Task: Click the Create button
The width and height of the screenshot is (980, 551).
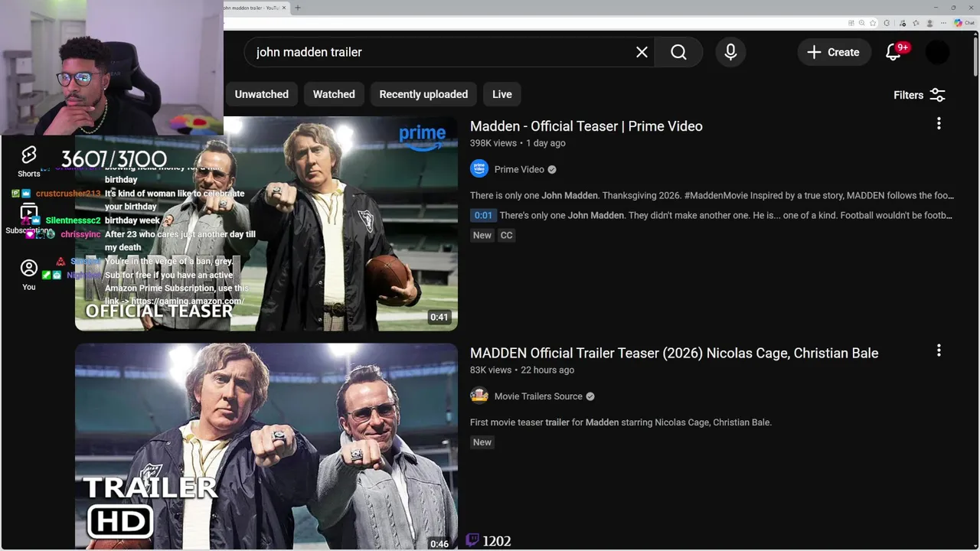Action: point(834,52)
